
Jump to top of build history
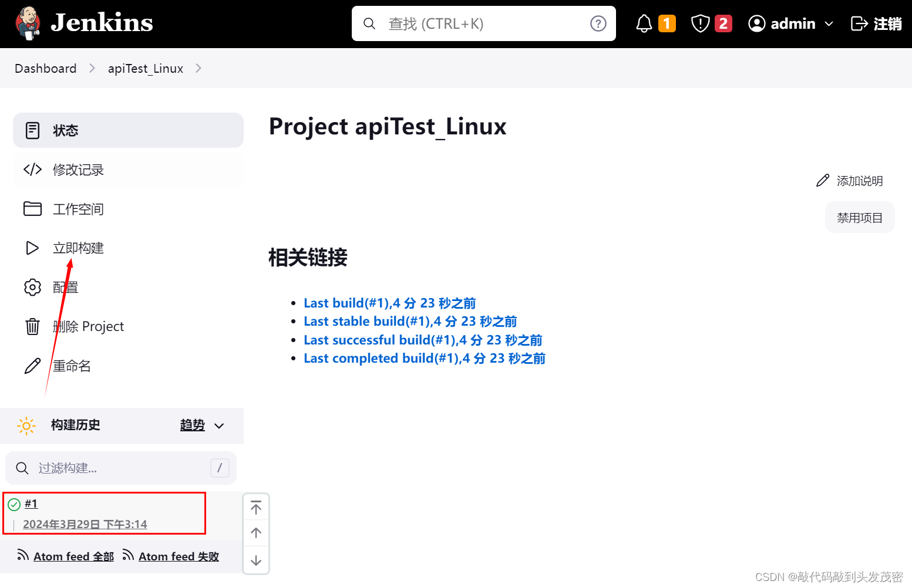[x=256, y=508]
